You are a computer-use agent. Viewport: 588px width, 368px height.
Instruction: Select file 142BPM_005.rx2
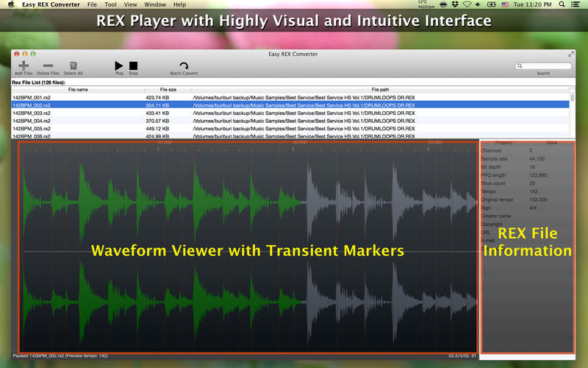coord(32,129)
